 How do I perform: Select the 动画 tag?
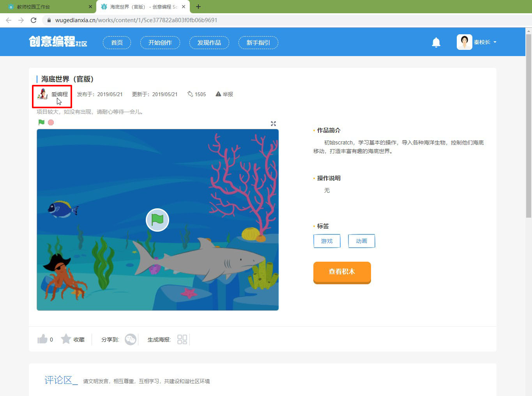click(361, 241)
